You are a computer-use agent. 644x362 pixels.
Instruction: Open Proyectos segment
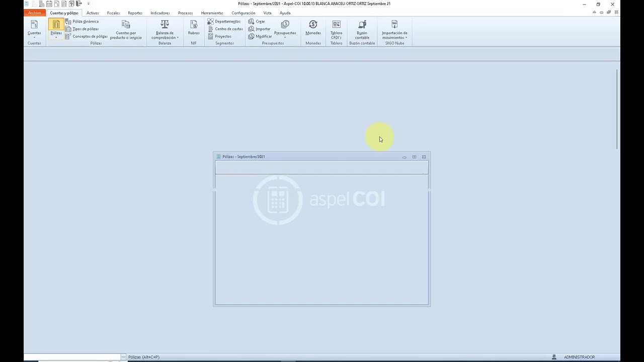click(x=219, y=36)
